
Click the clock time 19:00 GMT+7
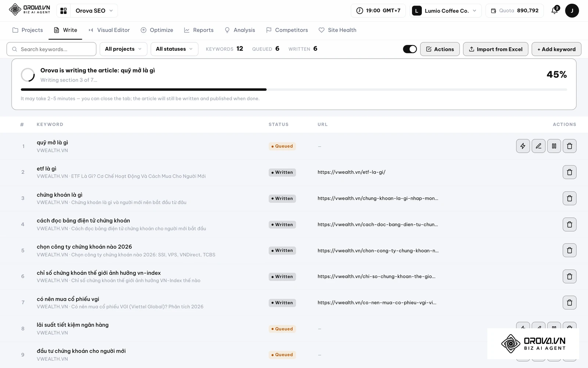[378, 11]
